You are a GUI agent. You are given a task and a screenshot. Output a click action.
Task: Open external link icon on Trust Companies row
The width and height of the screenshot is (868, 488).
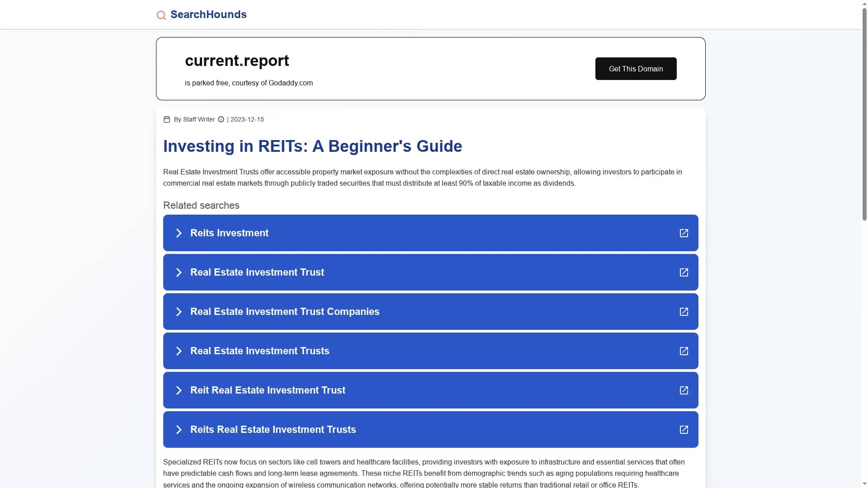coord(684,312)
